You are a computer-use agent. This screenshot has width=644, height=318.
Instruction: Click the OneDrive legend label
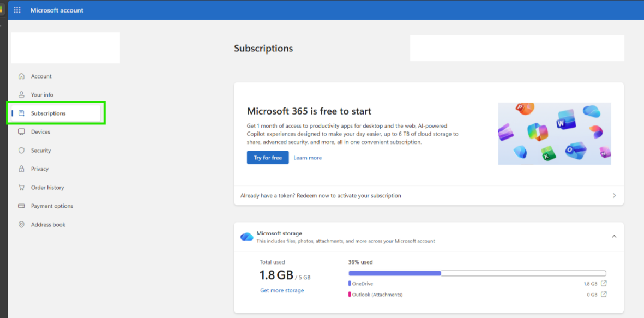click(x=363, y=284)
